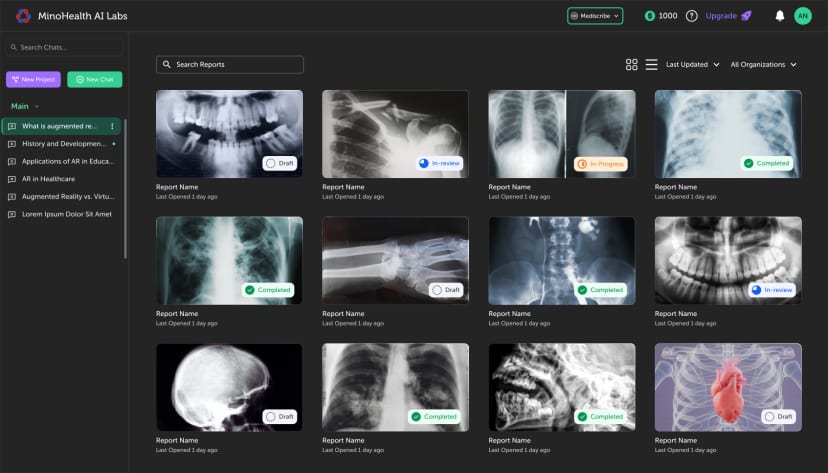Viewport: 828px width, 473px height.
Task: Open the dental jaw X-ray draft report thumbnail
Action: coord(229,134)
